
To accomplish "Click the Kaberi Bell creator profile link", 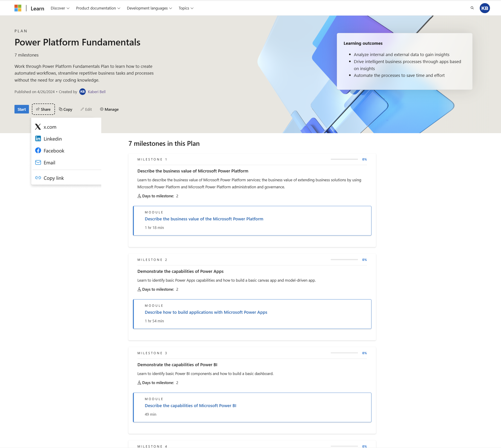I will point(96,92).
